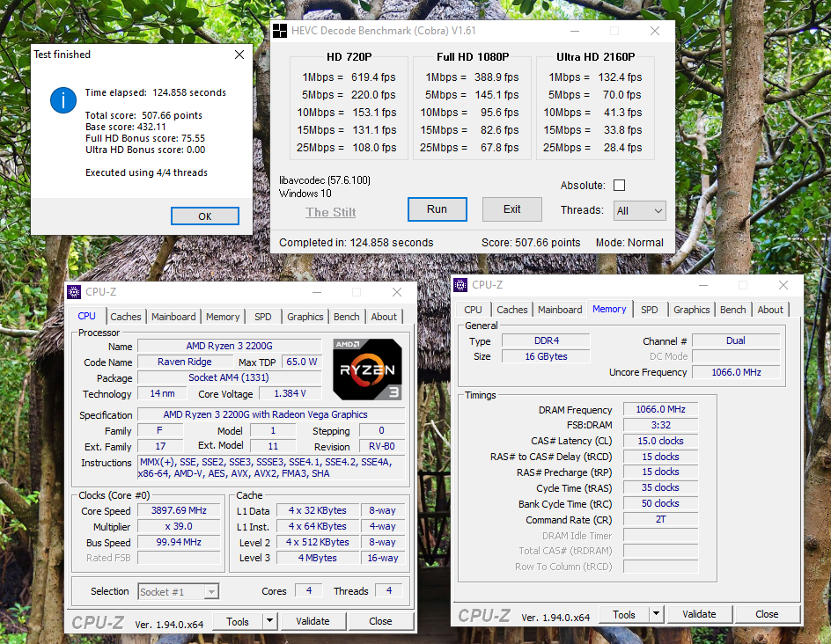Click the CAS# Latency 15.0 clocks value
Screen dimensions: 831x644
coord(660,441)
